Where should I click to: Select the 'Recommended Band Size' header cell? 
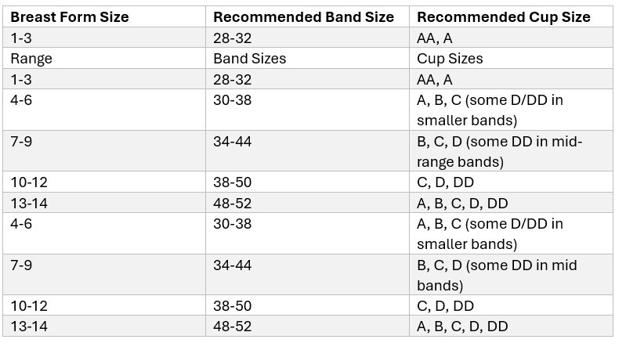click(x=307, y=16)
